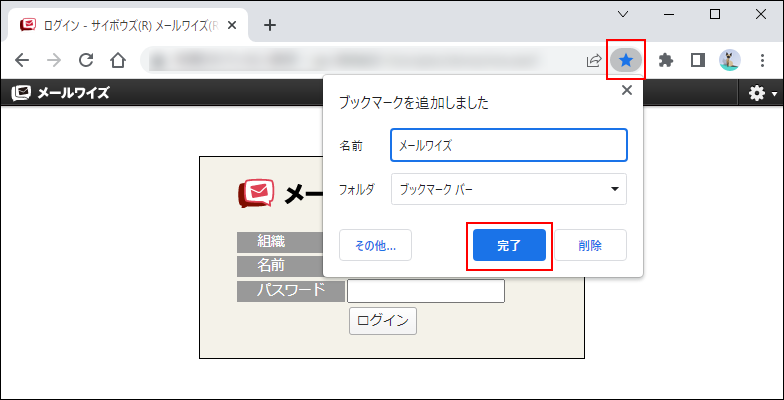Open the user profile avatar

[x=730, y=60]
